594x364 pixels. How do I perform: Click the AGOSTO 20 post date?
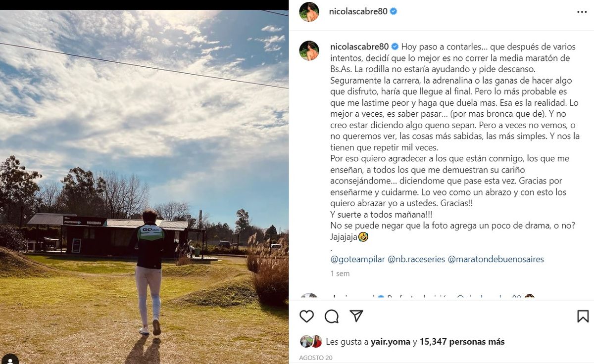click(x=315, y=357)
